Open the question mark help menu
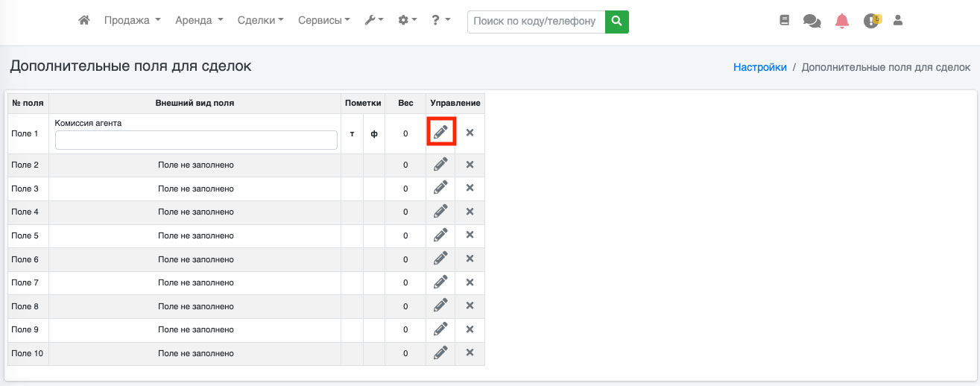The width and height of the screenshot is (980, 386). pos(440,21)
